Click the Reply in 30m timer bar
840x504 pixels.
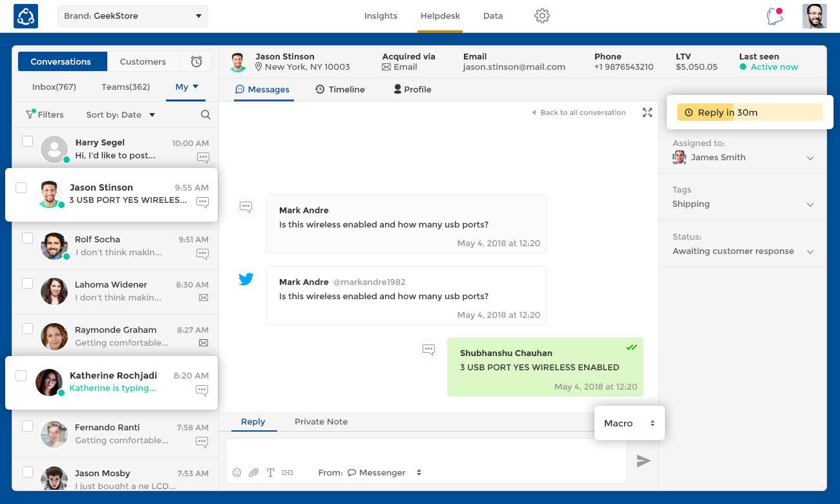click(x=750, y=112)
